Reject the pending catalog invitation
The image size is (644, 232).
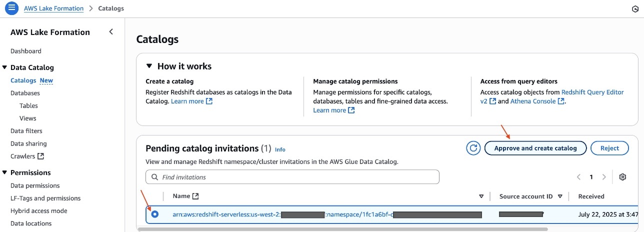(x=609, y=148)
